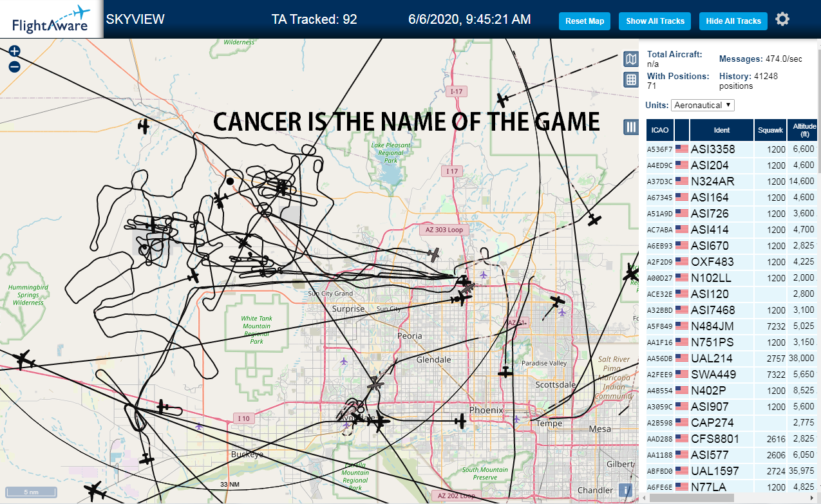Click the I 10 highway shield marker
Screen dimensions: 821x504
click(x=243, y=418)
